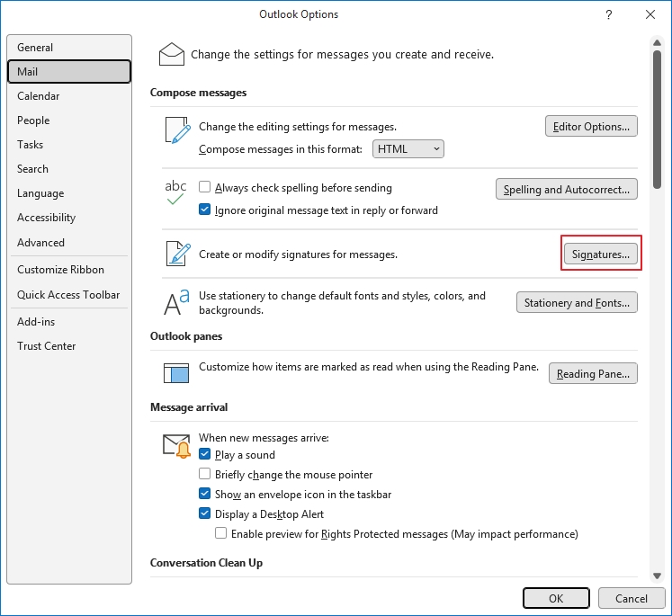Click the vertical scrollbar thumb
Image resolution: width=672 pixels, height=616 pixels.
[x=657, y=119]
